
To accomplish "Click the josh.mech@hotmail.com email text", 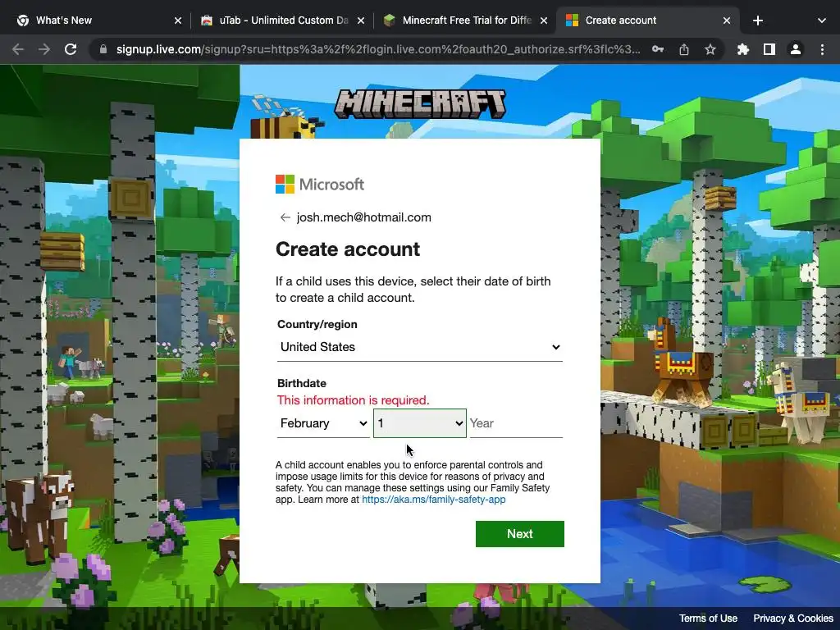I will (x=363, y=217).
